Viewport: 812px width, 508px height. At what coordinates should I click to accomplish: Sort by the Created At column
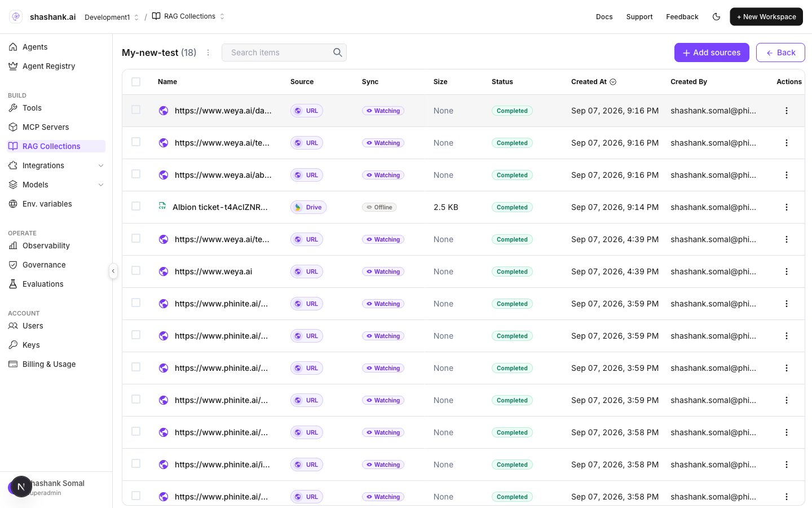pos(594,82)
